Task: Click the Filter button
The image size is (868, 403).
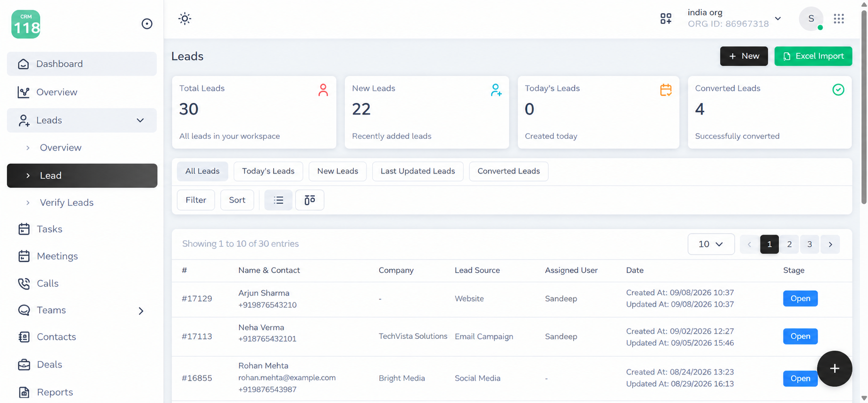Action: point(196,200)
